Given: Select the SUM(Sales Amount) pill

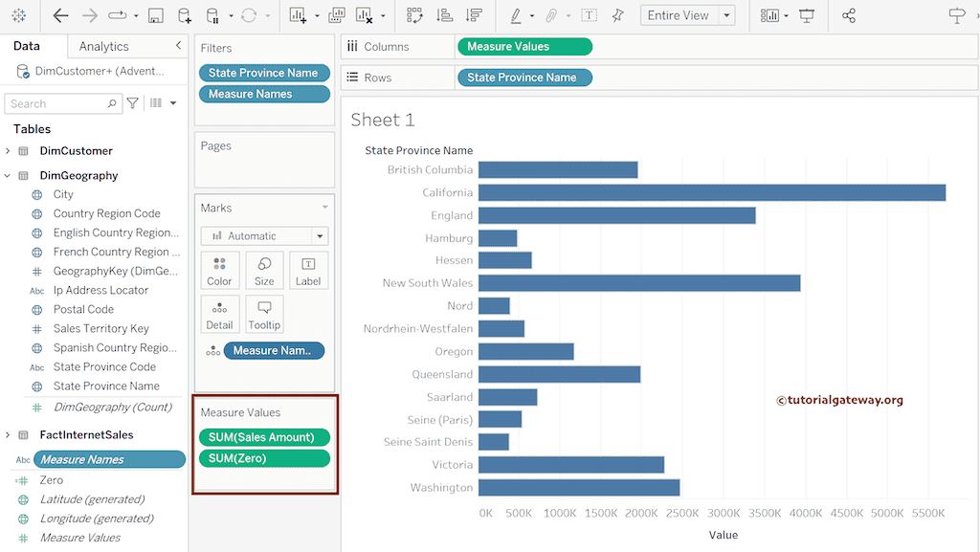Looking at the screenshot, I should point(263,437).
